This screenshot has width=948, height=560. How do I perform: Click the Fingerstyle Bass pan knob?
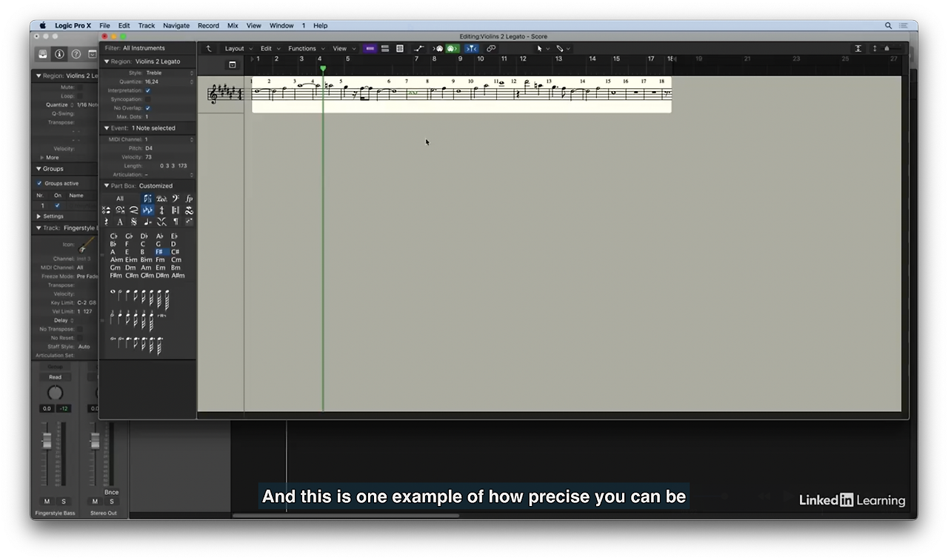pos(56,393)
